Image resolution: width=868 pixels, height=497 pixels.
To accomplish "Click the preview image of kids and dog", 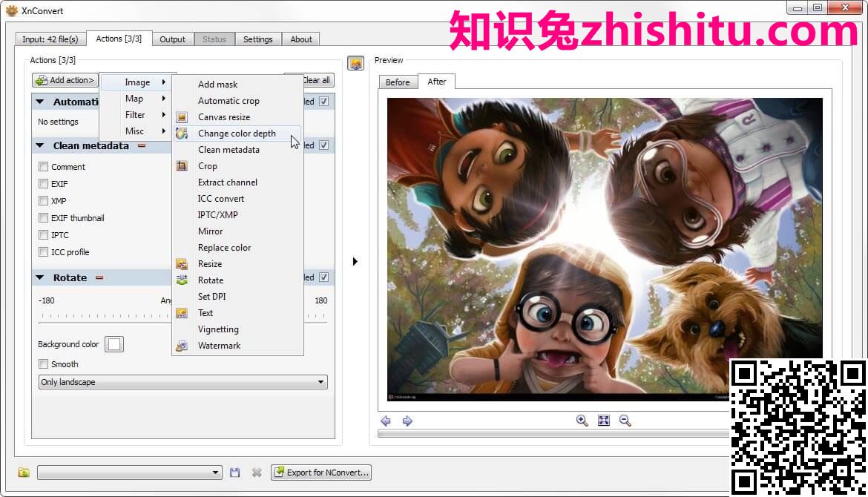I will pos(605,249).
